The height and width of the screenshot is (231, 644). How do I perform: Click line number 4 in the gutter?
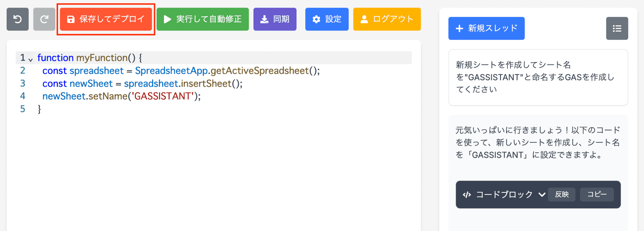[23, 96]
